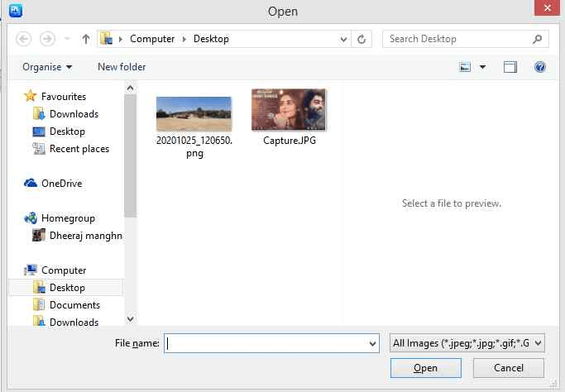Image resolution: width=565 pixels, height=392 pixels.
Task: Click the Homegroup icon
Action: tap(31, 218)
